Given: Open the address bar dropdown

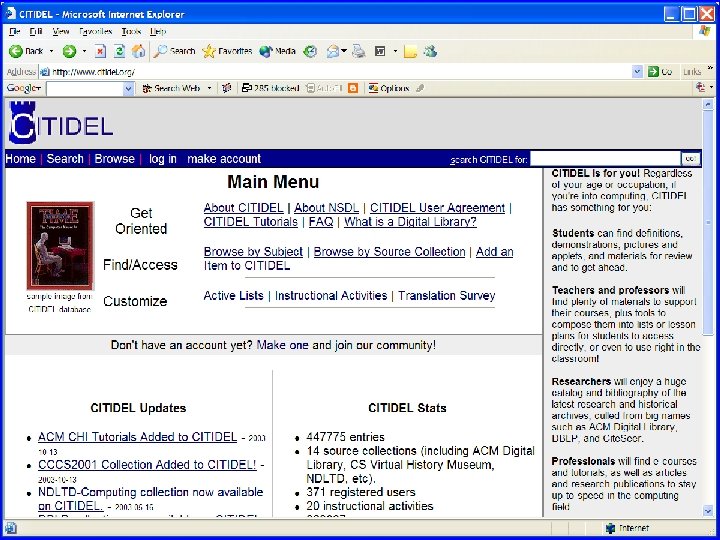Looking at the screenshot, I should coord(637,72).
